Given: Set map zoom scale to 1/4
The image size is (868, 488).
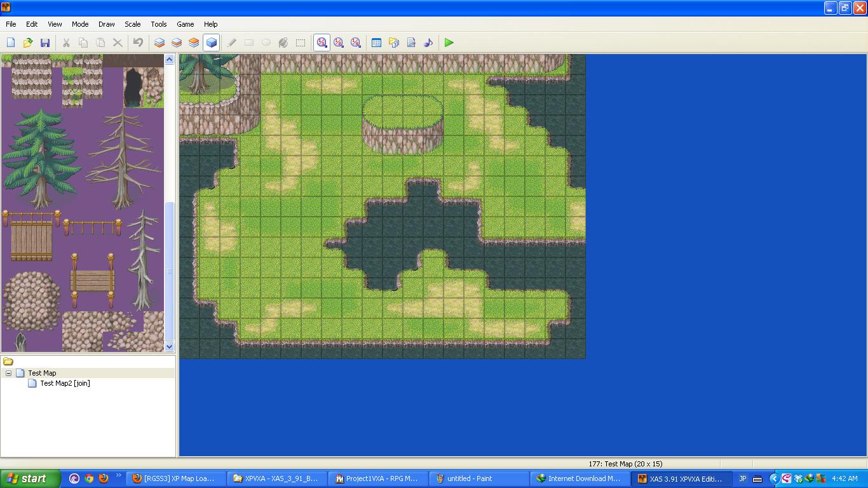Looking at the screenshot, I should [356, 43].
